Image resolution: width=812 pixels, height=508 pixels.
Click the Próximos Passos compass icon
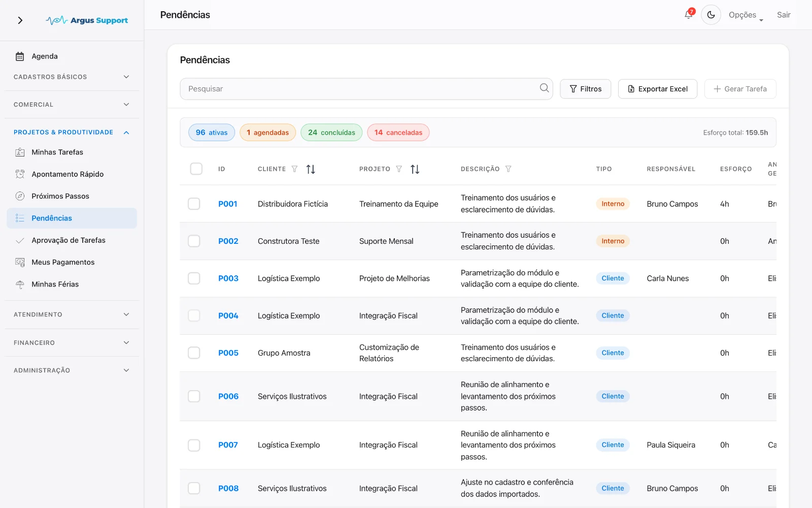20,196
